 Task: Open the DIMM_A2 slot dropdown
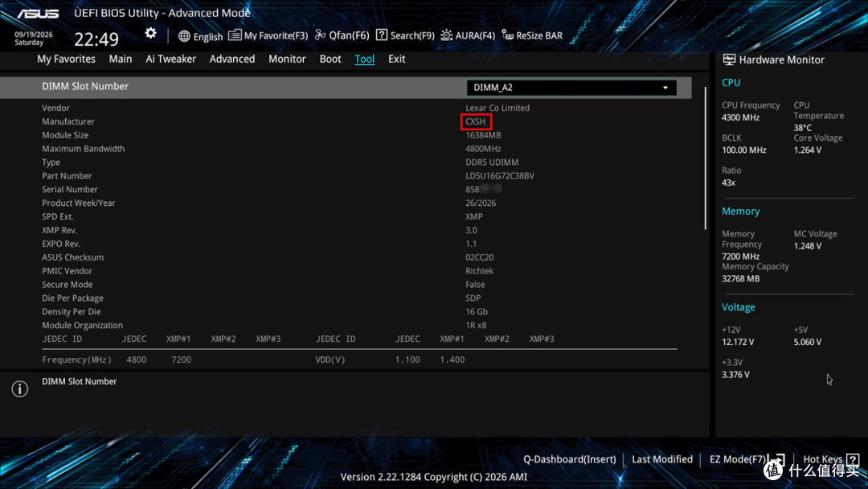(571, 88)
